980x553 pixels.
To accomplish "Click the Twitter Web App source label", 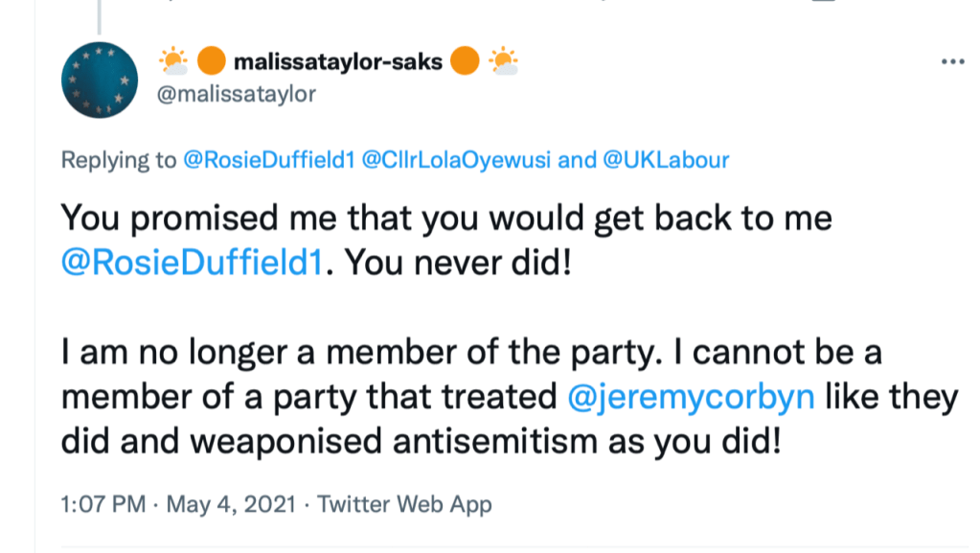I will pos(404,503).
